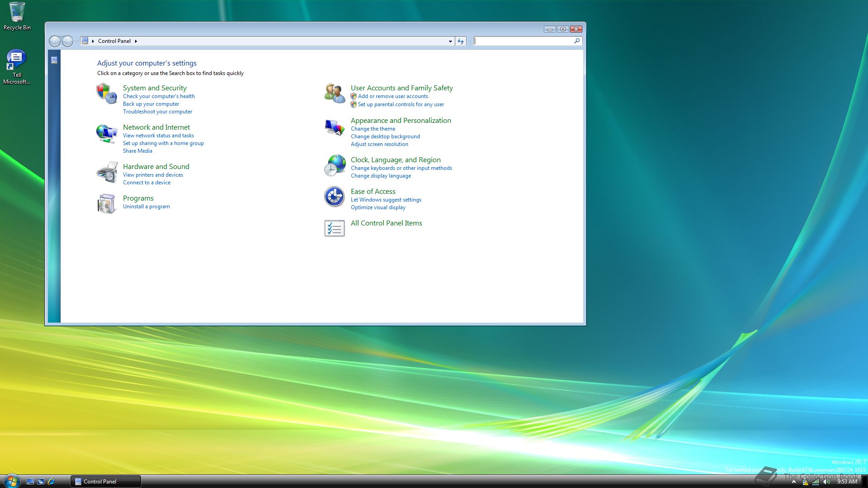Open System and Security category
The image size is (868, 488).
tap(155, 88)
